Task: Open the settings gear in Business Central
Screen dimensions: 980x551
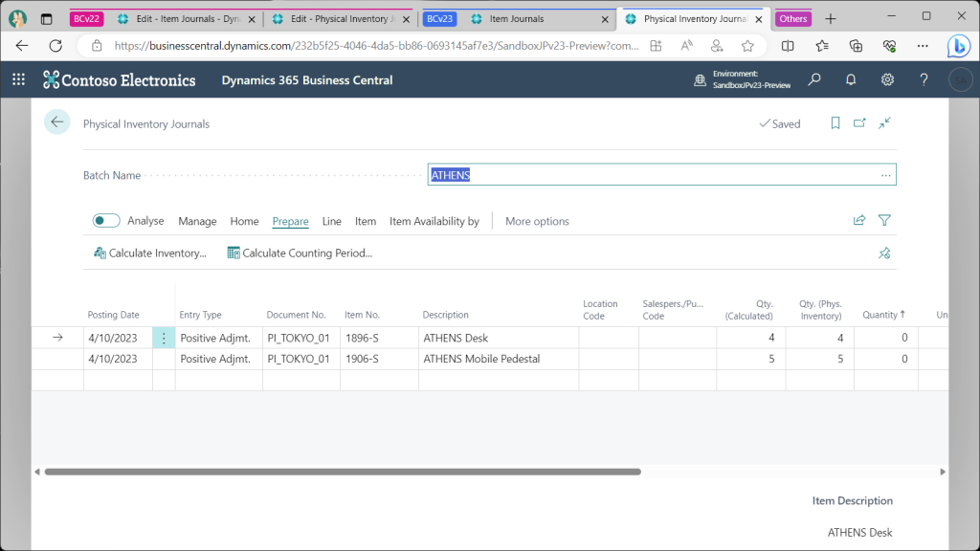Action: pos(887,79)
